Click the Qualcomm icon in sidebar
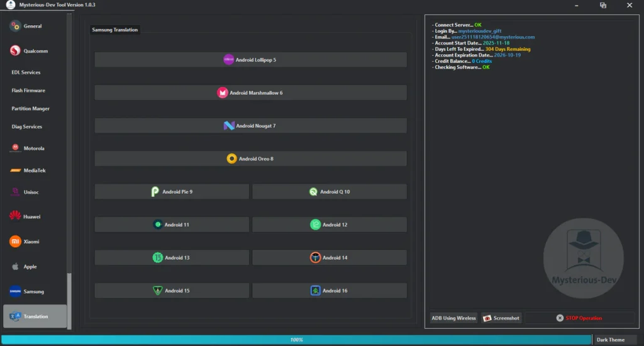This screenshot has width=644, height=346. [x=15, y=51]
